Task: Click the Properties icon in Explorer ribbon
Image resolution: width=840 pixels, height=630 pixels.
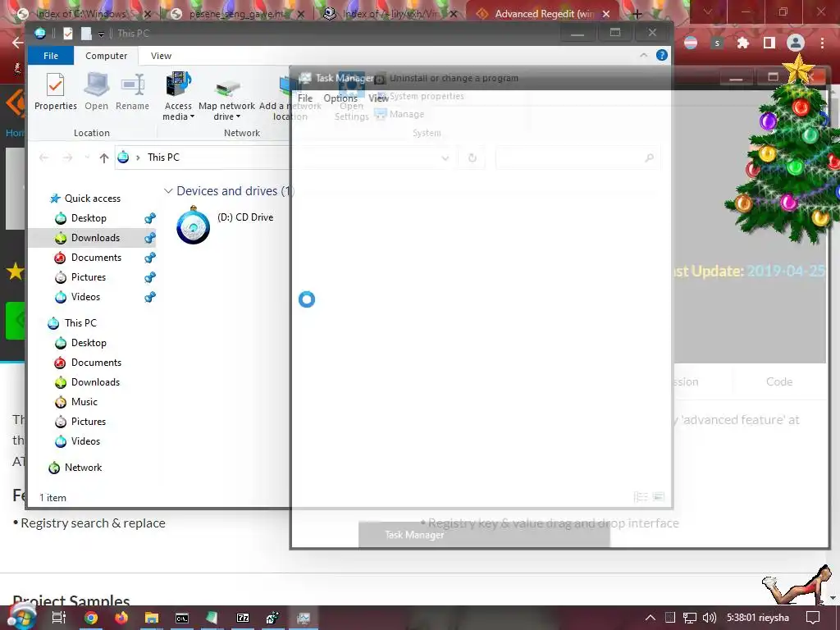Action: click(x=56, y=91)
